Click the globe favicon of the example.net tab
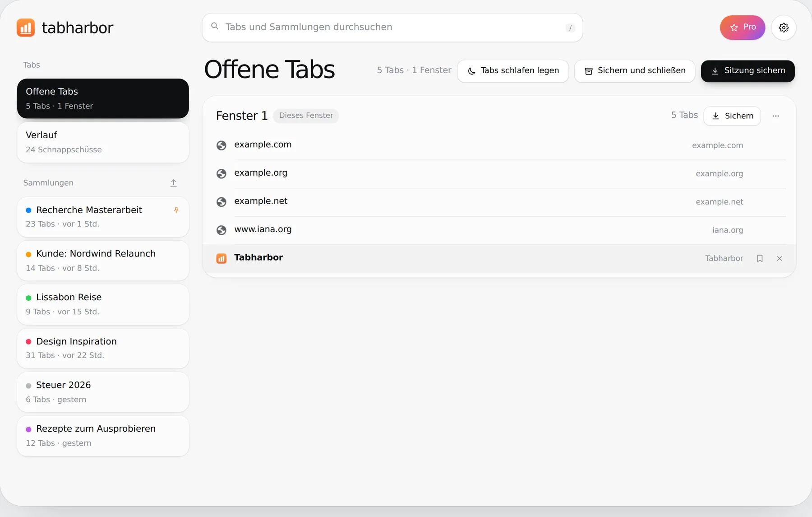Image resolution: width=812 pixels, height=517 pixels. [221, 202]
